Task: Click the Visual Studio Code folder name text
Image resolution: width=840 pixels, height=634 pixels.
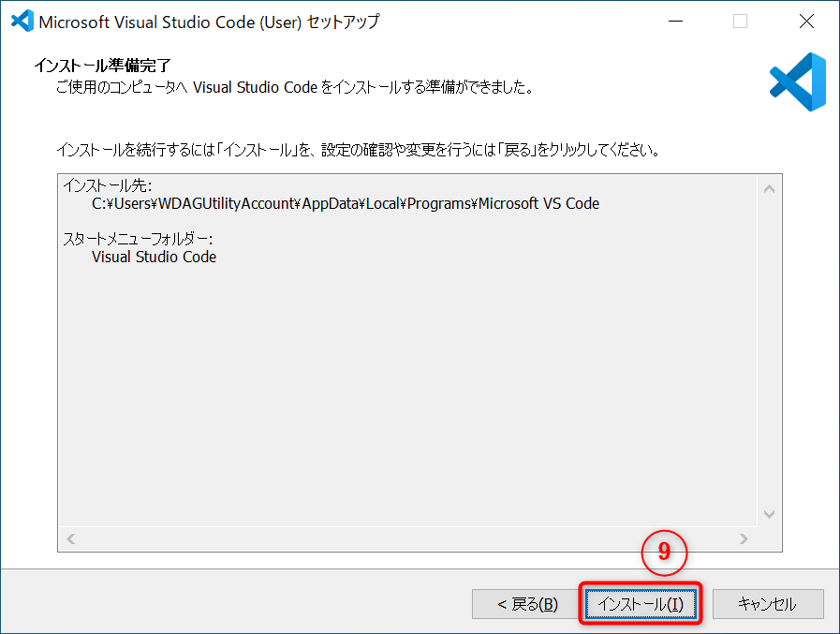Action: 155,257
